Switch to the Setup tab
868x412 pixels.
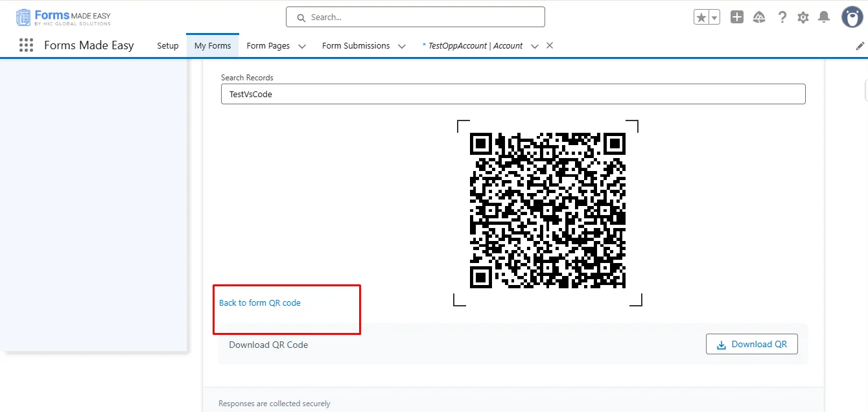click(x=168, y=46)
